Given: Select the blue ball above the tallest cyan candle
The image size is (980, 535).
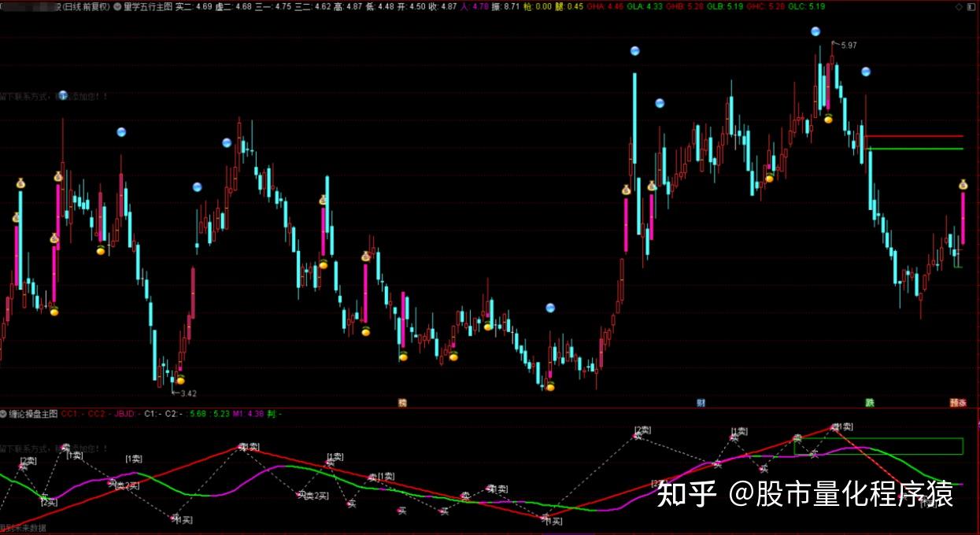Looking at the screenshot, I should tap(634, 50).
